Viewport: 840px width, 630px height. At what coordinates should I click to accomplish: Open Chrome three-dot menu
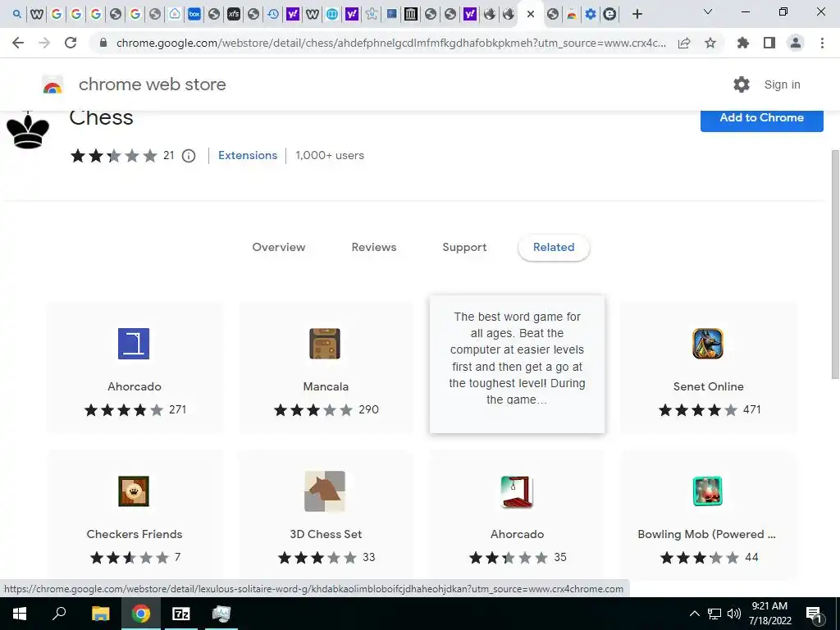(822, 43)
